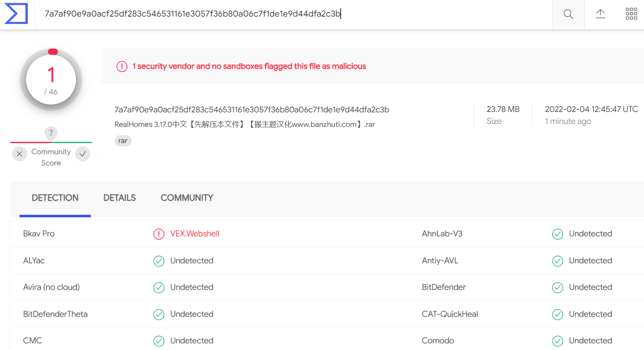
Task: Click the VEX.Webshell detection result
Action: [x=195, y=233]
